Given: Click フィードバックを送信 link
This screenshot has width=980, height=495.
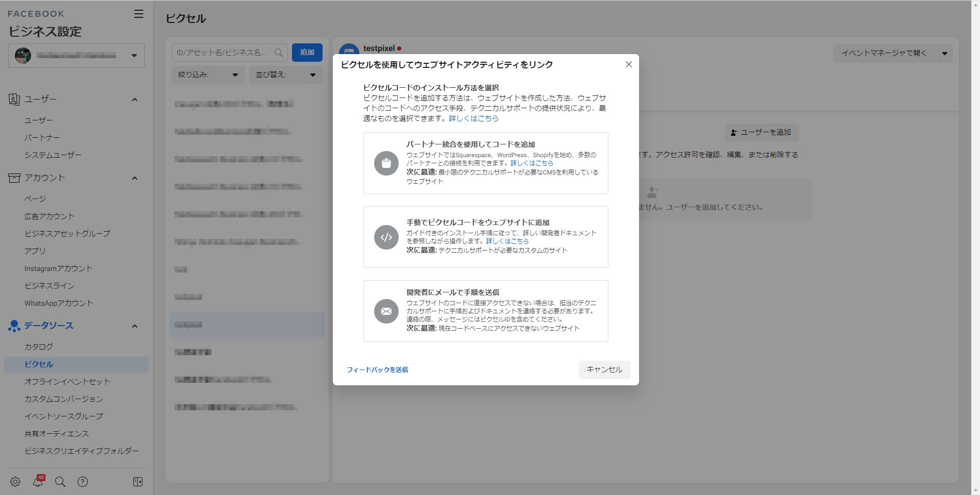Looking at the screenshot, I should (x=377, y=370).
